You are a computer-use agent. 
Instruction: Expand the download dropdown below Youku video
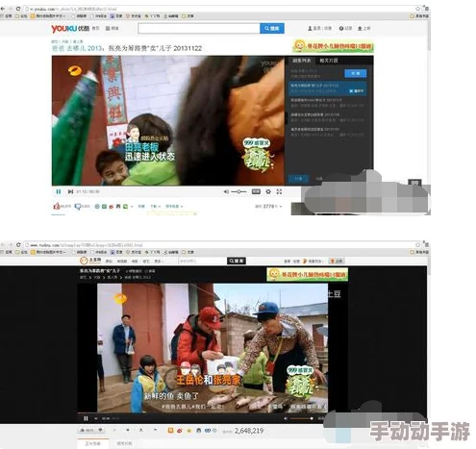pyautogui.click(x=156, y=207)
